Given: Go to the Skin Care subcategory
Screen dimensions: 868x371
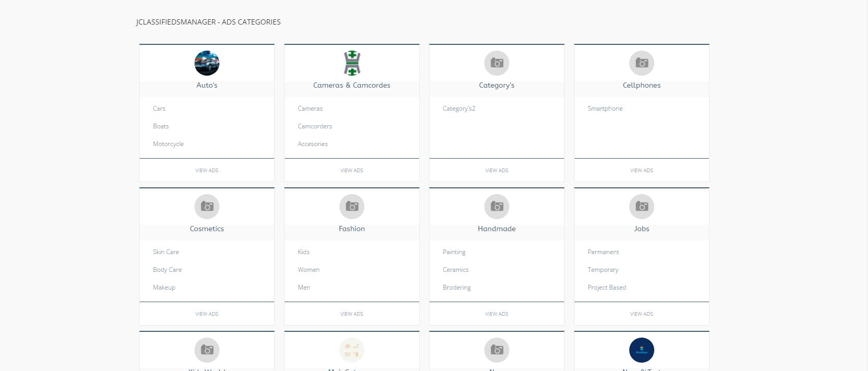Looking at the screenshot, I should [x=166, y=252].
